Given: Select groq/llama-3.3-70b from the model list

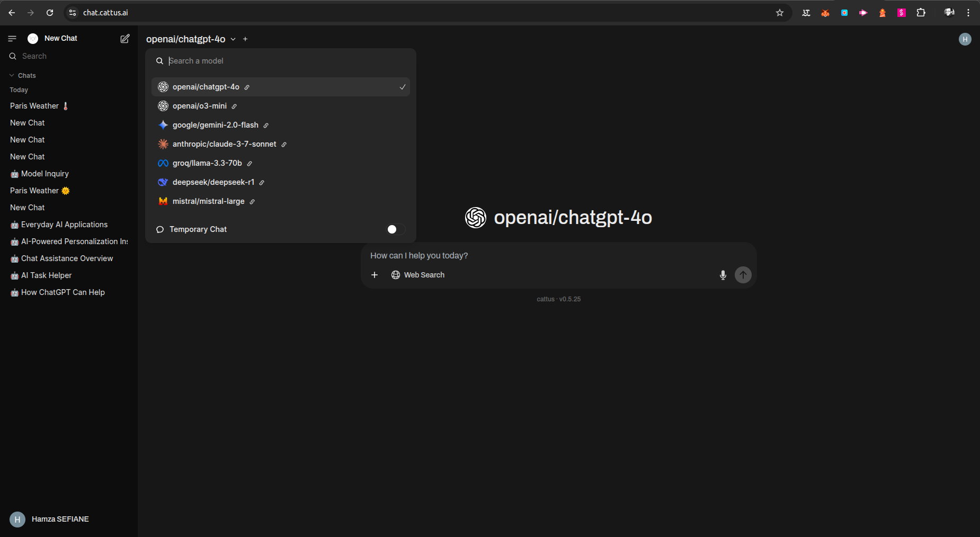Looking at the screenshot, I should [281, 163].
